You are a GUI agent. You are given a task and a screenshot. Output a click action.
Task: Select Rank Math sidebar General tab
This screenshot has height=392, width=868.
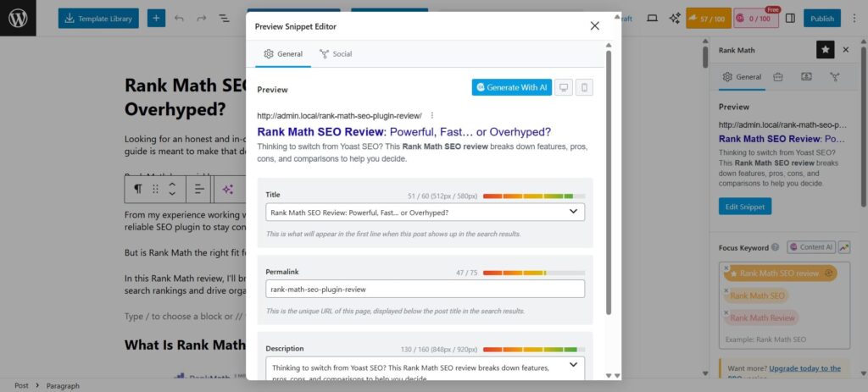(x=743, y=77)
